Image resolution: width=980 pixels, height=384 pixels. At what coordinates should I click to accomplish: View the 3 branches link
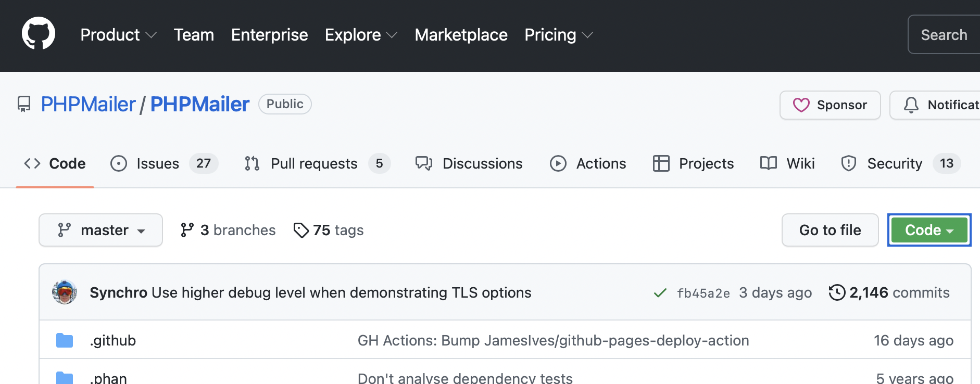(228, 230)
